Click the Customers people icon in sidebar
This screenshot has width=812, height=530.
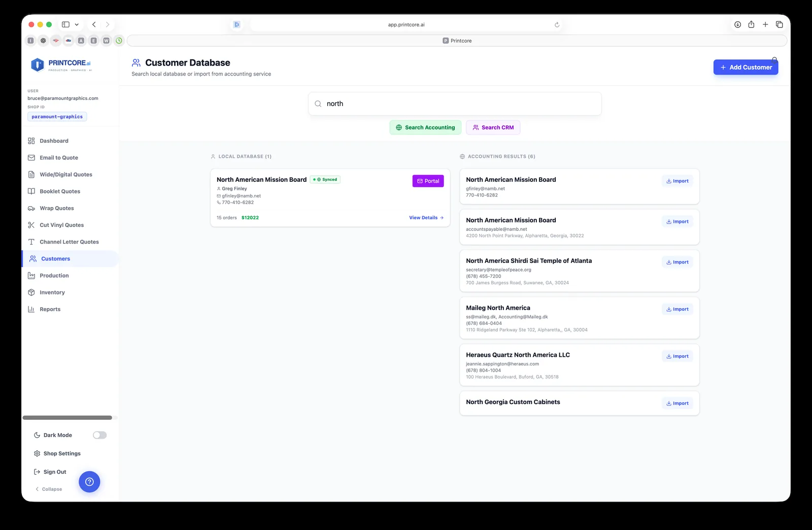pos(33,258)
